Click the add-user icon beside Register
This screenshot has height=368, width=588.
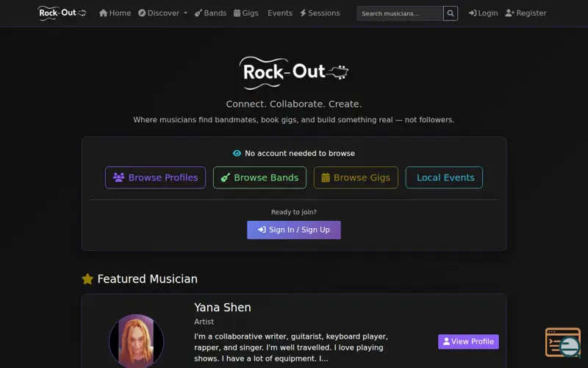[x=509, y=13]
